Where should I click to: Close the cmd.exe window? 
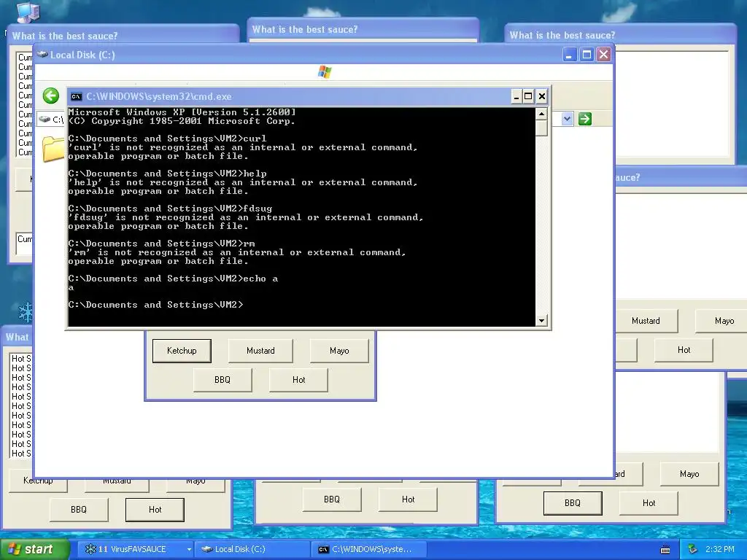542,97
